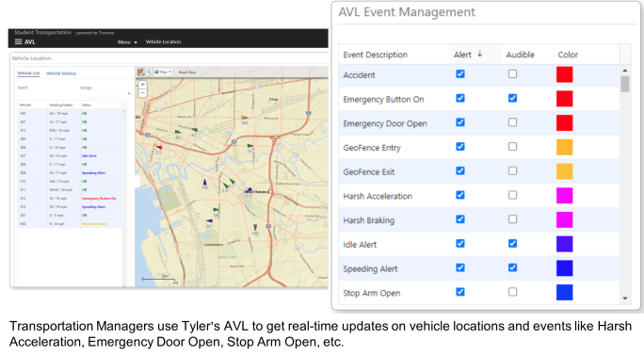Open color swatch for GeoFence Entry
This screenshot has height=355, width=644.
point(564,148)
